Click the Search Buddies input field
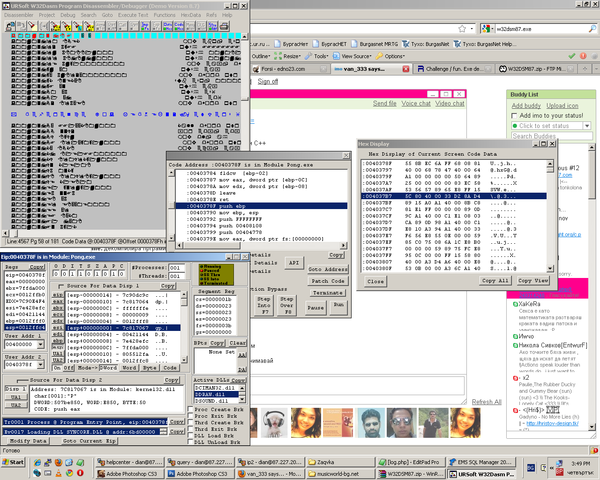The height and width of the screenshot is (480, 600). click(552, 136)
